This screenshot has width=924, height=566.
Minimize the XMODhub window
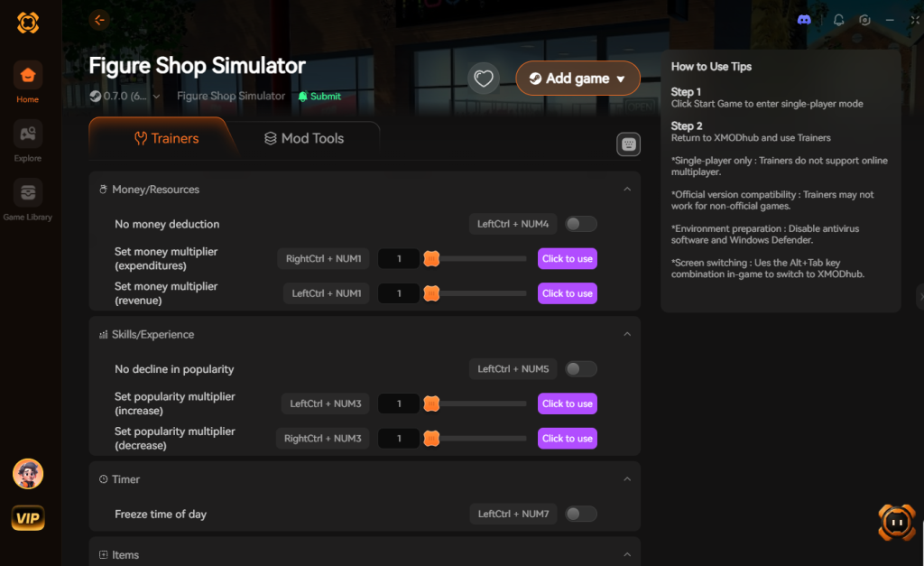(890, 20)
